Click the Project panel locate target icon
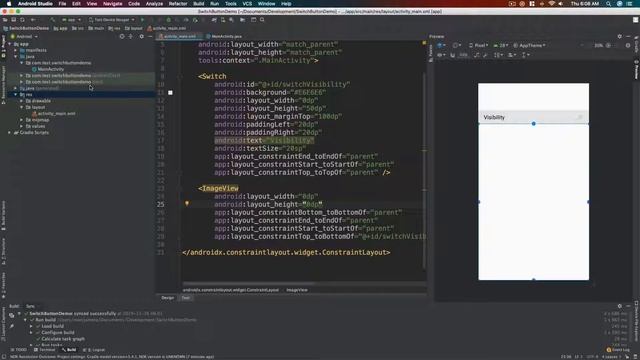The height and width of the screenshot is (360, 640). [x=122, y=36]
